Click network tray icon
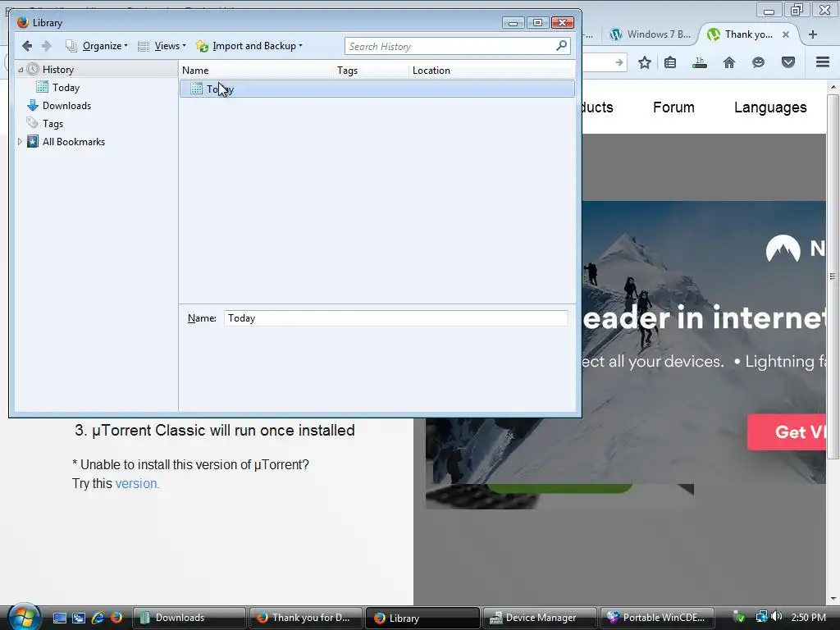This screenshot has height=630, width=840. [761, 617]
